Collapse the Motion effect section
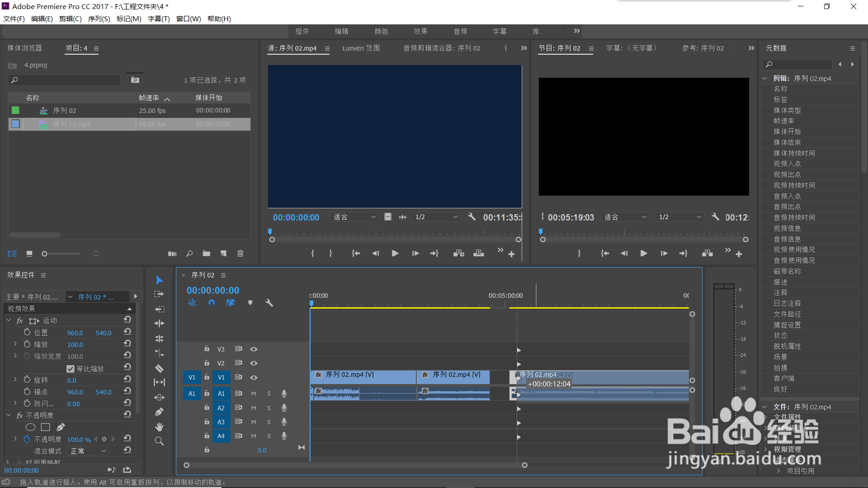The width and height of the screenshot is (868, 488). pos(9,320)
